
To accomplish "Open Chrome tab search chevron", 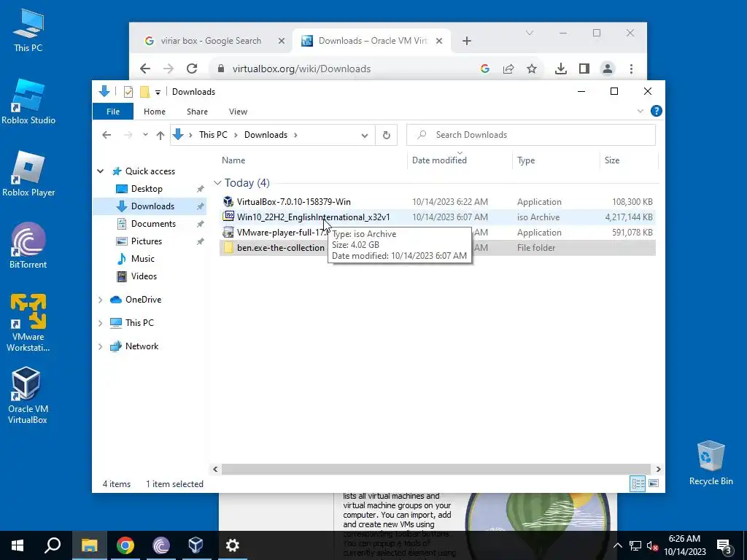I will coord(530,33).
